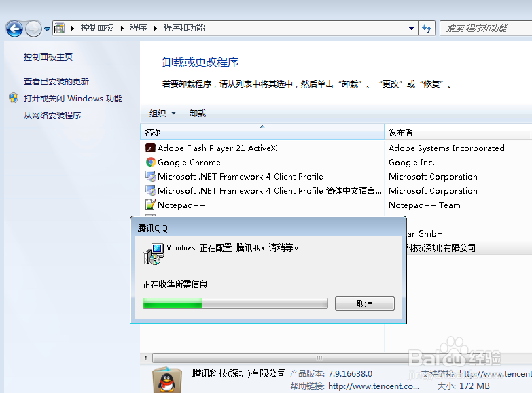
Task: Click the Notepad++ icon
Action: tap(150, 205)
